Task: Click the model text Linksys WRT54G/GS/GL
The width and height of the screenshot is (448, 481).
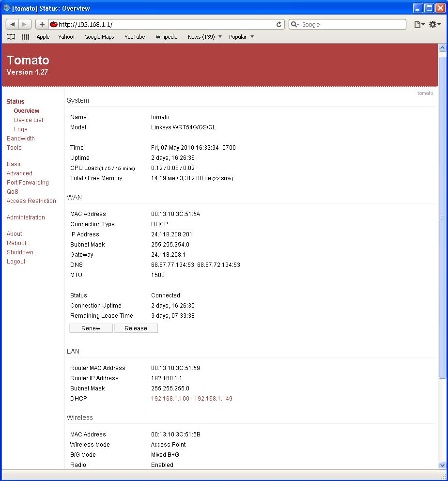Action: click(184, 127)
